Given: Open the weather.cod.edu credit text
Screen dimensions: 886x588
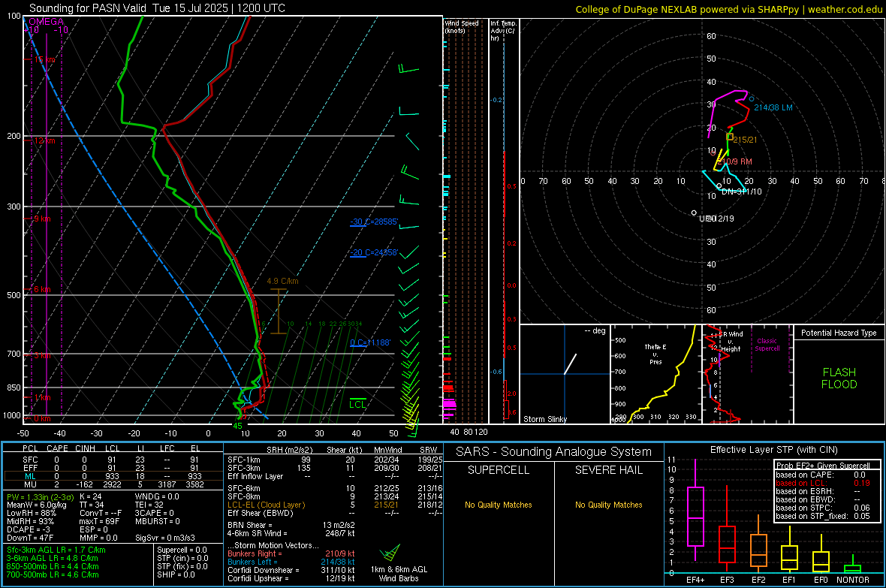Looking at the screenshot, I should 845,9.
